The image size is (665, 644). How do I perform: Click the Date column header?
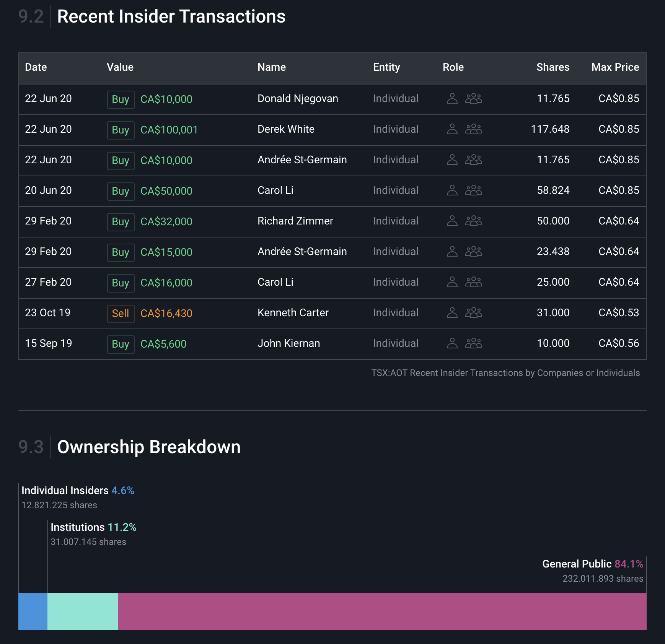click(x=36, y=67)
